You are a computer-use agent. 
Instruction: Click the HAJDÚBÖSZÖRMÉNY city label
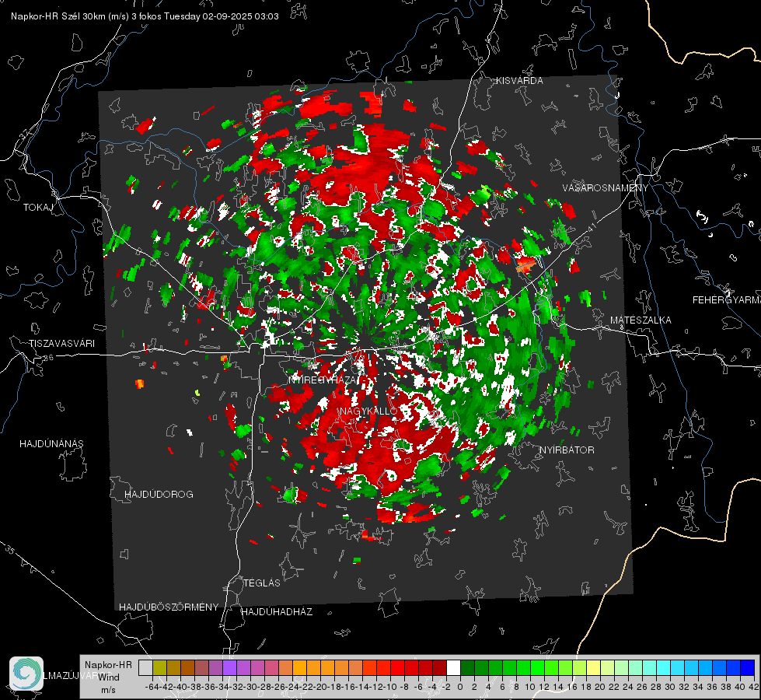click(169, 607)
